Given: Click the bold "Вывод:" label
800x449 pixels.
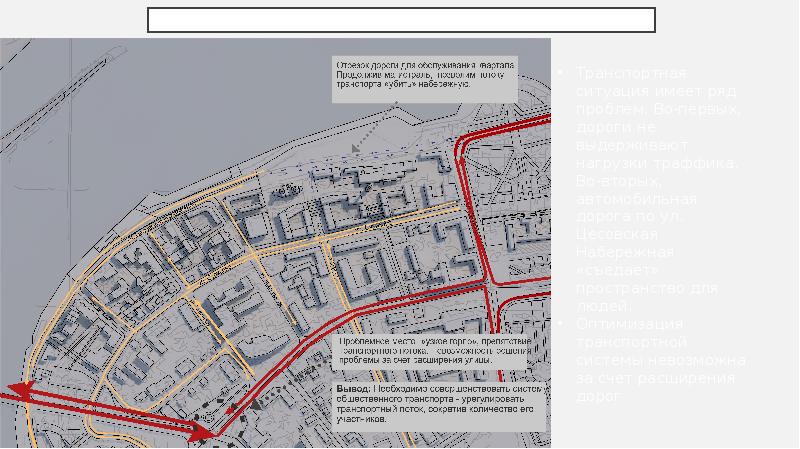Looking at the screenshot, I should click(353, 387).
